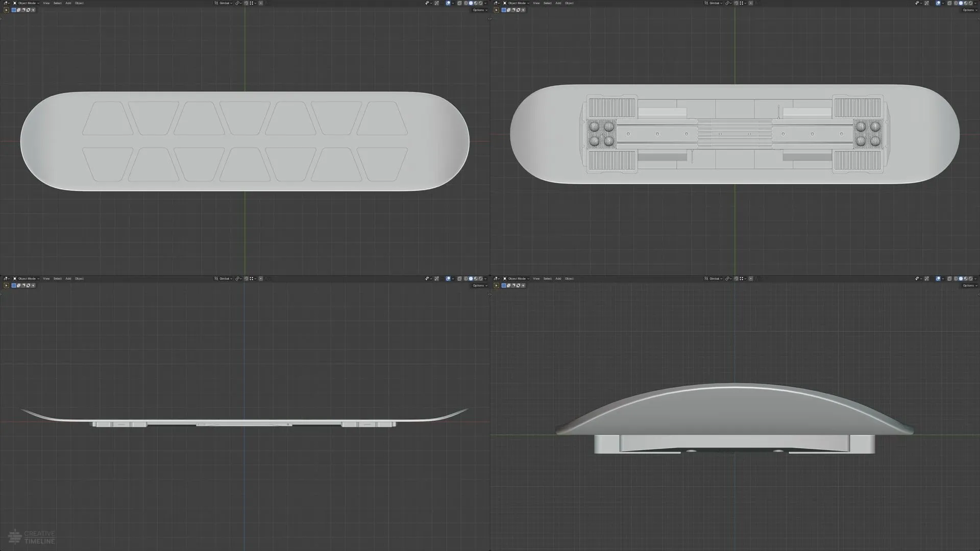Screen dimensions: 980x551
Task: Open object visibility filter in top-left viewport
Action: point(428,3)
